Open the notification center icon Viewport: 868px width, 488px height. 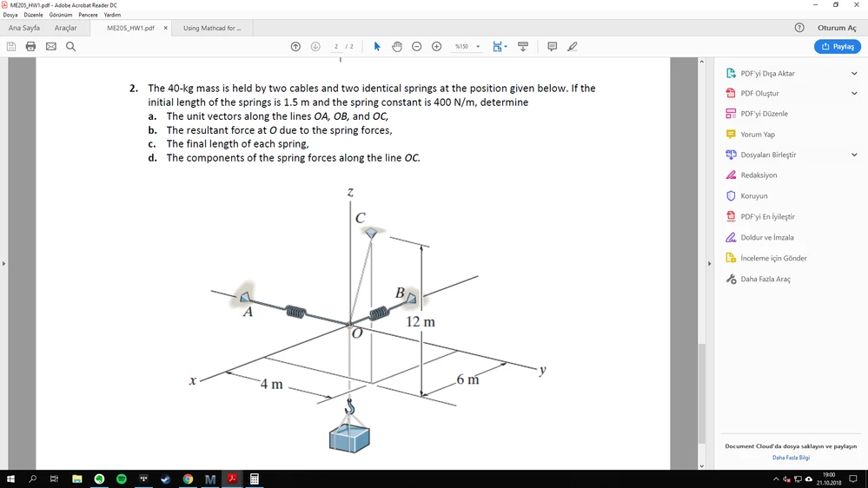click(x=853, y=479)
